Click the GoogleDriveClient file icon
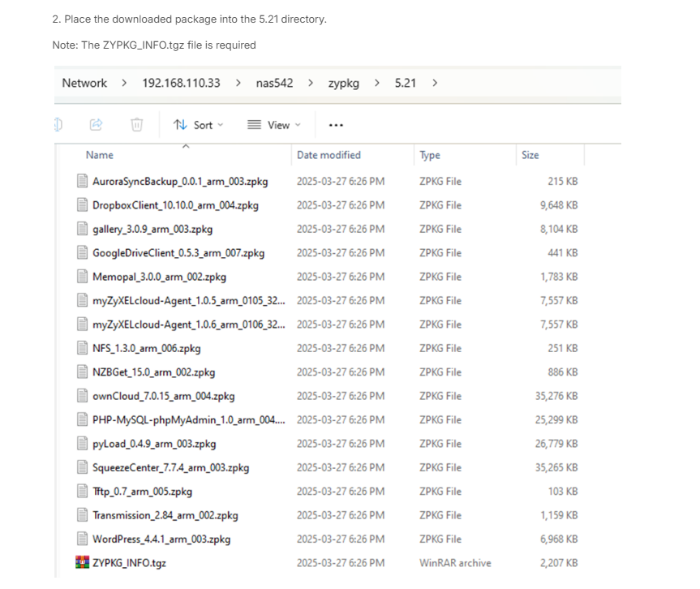700x589 pixels. tap(82, 253)
